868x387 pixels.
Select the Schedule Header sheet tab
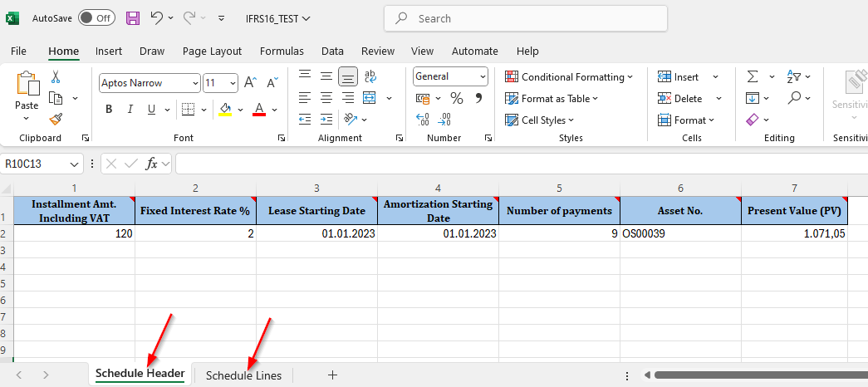pos(140,374)
